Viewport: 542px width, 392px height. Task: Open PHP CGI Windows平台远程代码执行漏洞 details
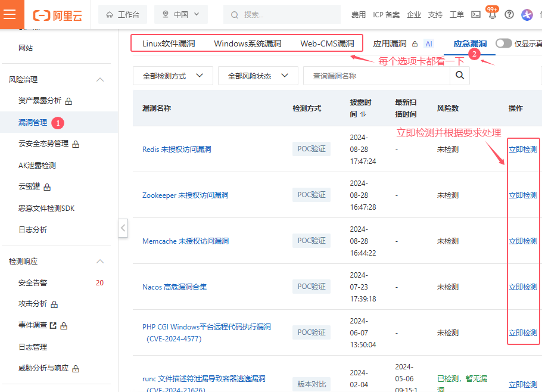coord(206,332)
